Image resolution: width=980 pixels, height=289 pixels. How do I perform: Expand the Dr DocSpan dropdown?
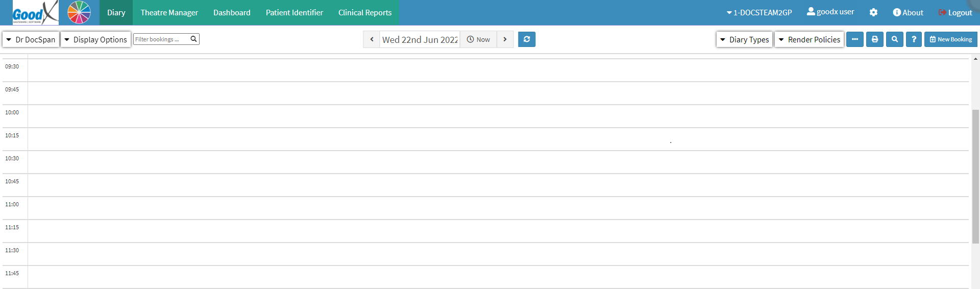(31, 39)
